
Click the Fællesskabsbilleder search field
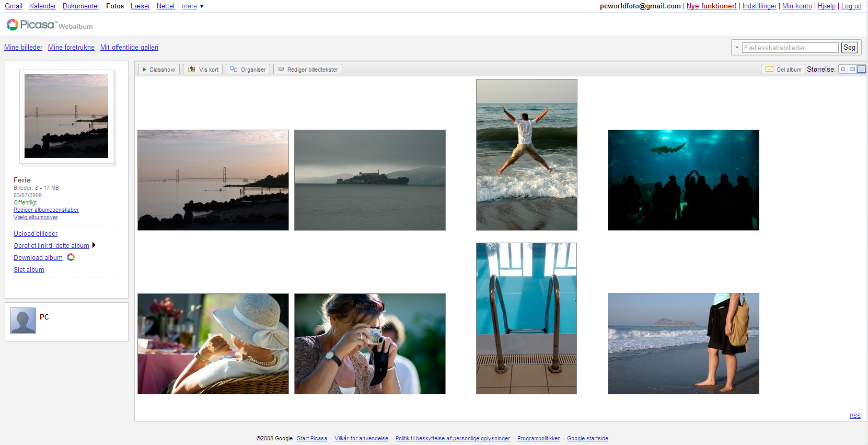coord(790,48)
